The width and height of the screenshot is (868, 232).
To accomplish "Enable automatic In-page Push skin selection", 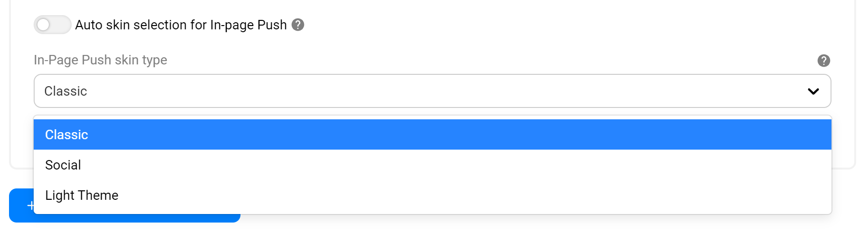I will [52, 25].
